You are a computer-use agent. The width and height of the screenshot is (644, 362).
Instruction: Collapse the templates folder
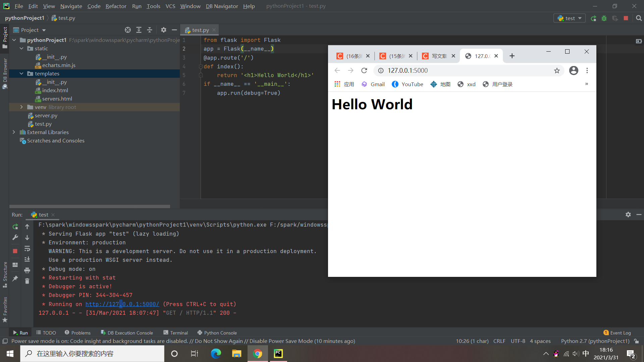(21, 74)
